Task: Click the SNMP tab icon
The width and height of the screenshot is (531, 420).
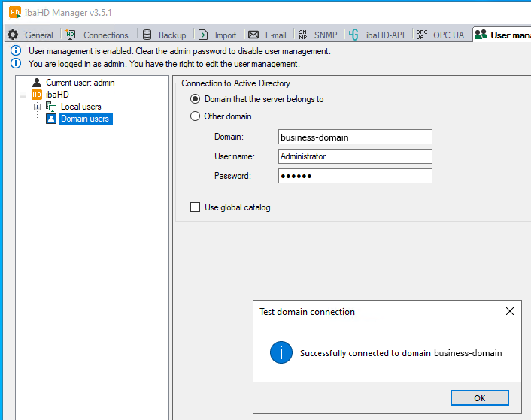Action: [302, 35]
